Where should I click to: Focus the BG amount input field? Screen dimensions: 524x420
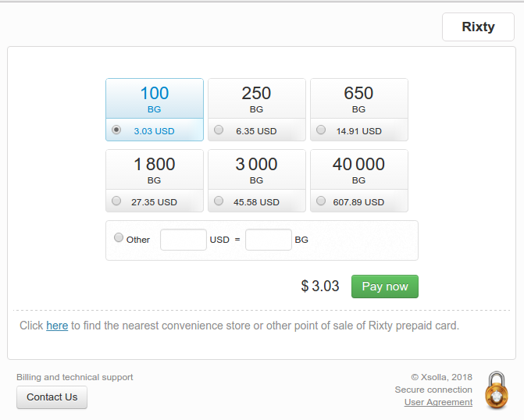(x=269, y=240)
